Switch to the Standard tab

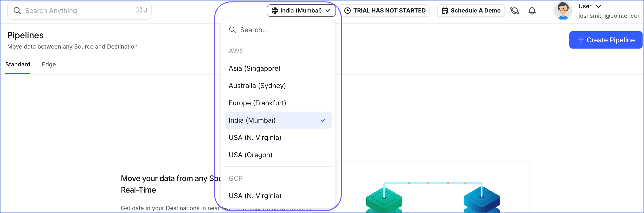point(18,64)
